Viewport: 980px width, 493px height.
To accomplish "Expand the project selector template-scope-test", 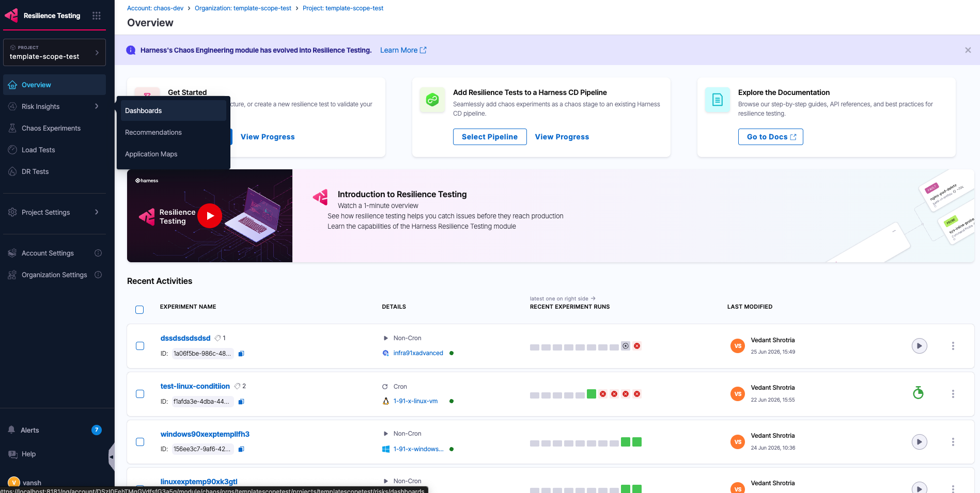I will [54, 53].
